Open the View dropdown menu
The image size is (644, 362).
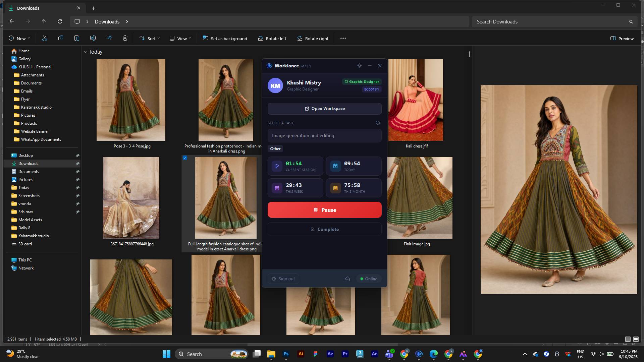pos(180,38)
